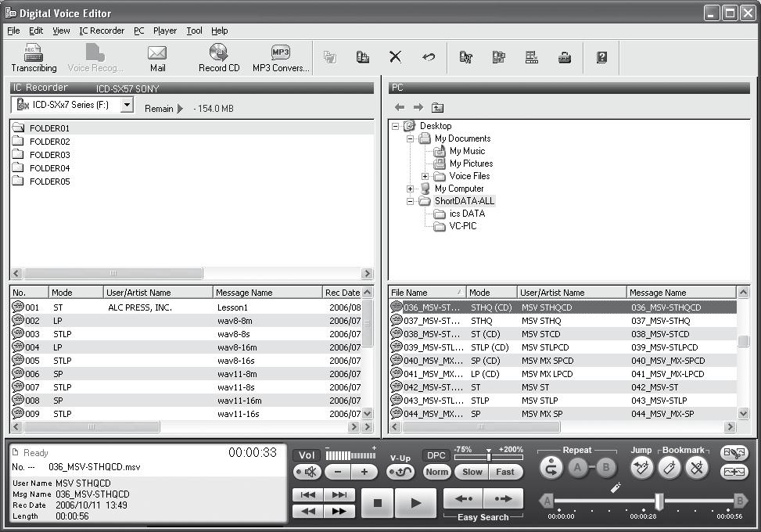Click the Slow speed button
This screenshot has height=532, width=761.
472,472
